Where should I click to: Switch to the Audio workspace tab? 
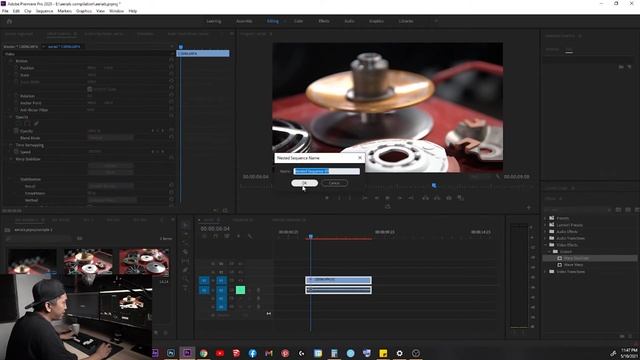click(349, 21)
